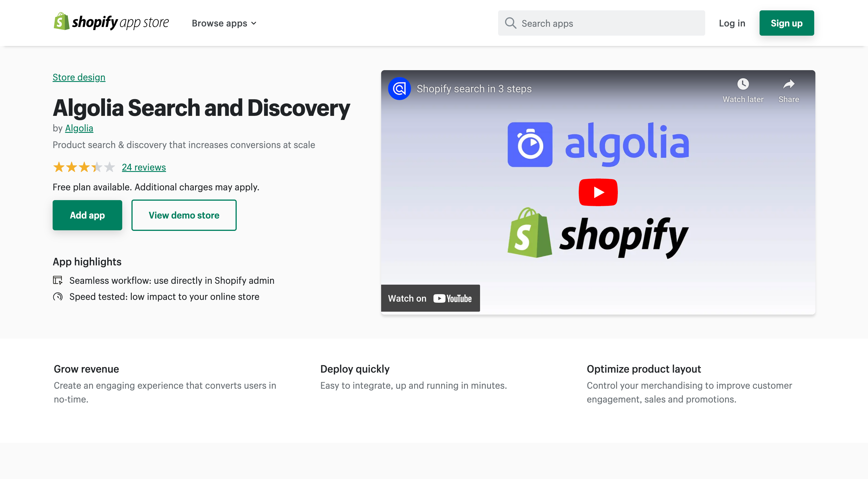Click the seamless workflow admin icon

(x=58, y=280)
